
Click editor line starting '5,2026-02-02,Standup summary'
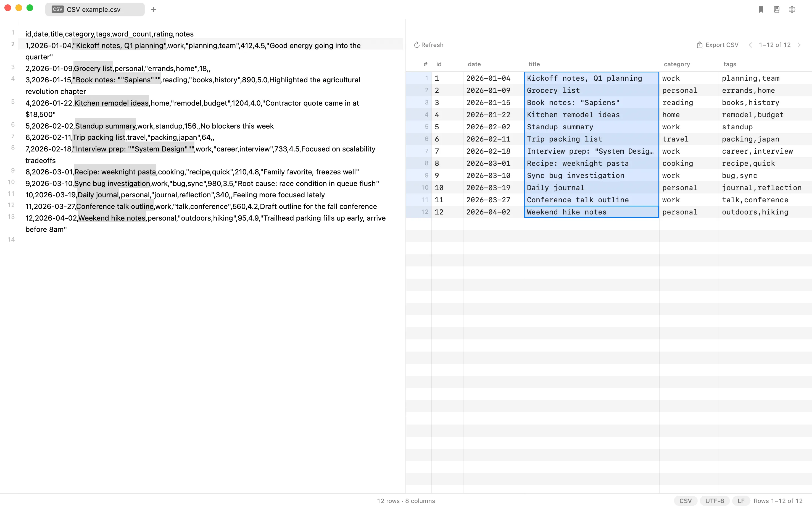tap(149, 126)
